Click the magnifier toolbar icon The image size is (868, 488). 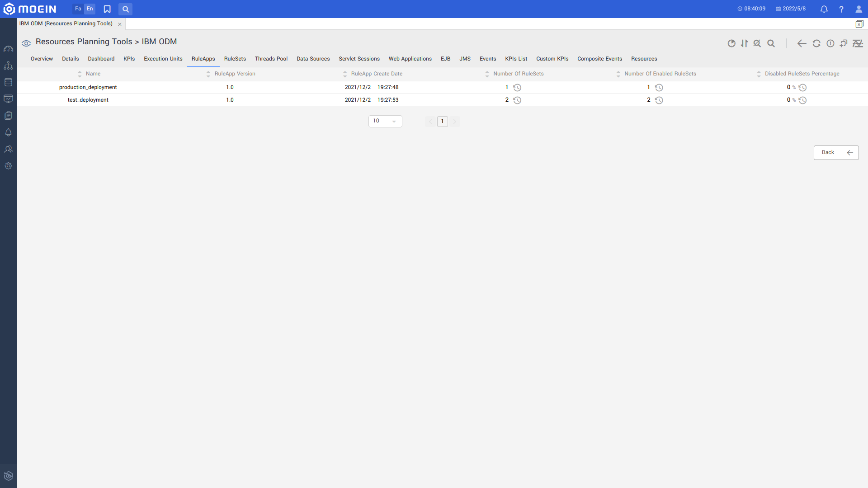coord(771,43)
